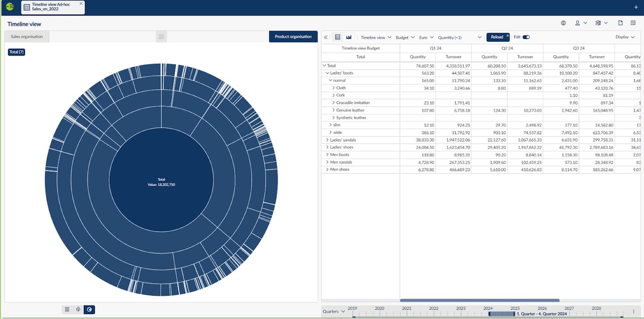Expand the Men shoes row
The width and height of the screenshot is (644, 319).
[328, 170]
